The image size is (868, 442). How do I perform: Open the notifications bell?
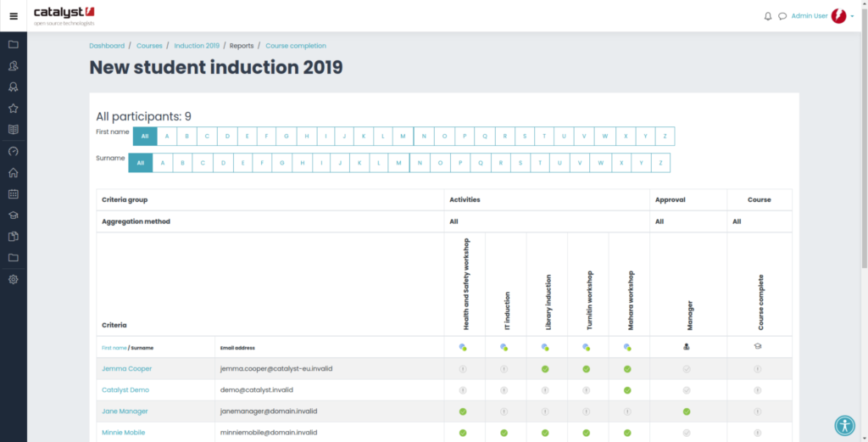pyautogui.click(x=768, y=16)
